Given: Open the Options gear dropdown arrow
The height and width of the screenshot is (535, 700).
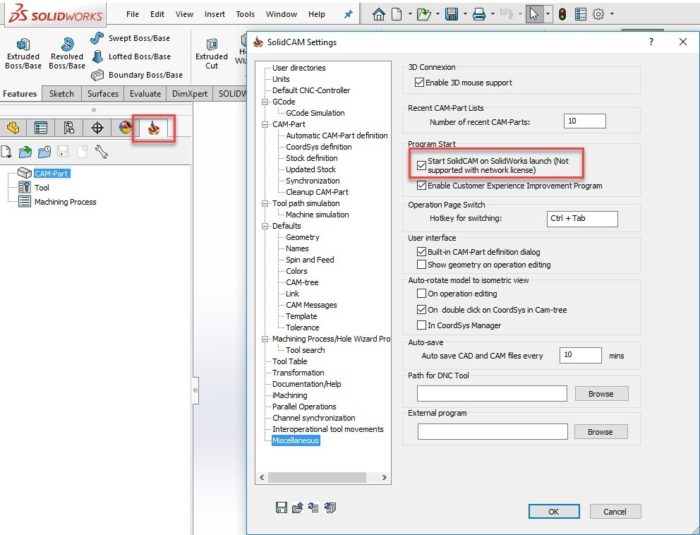Looking at the screenshot, I should (x=612, y=14).
